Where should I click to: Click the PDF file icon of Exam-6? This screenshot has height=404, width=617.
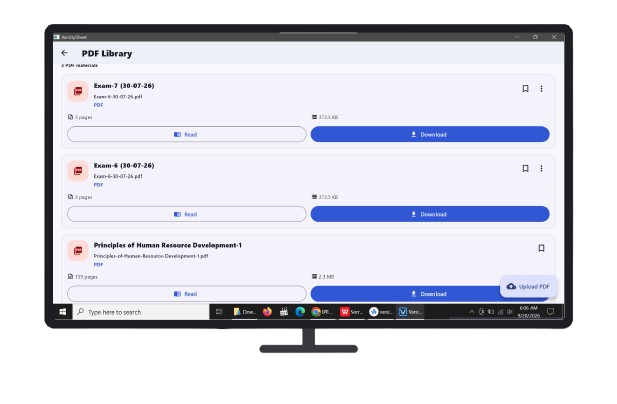coord(78,171)
